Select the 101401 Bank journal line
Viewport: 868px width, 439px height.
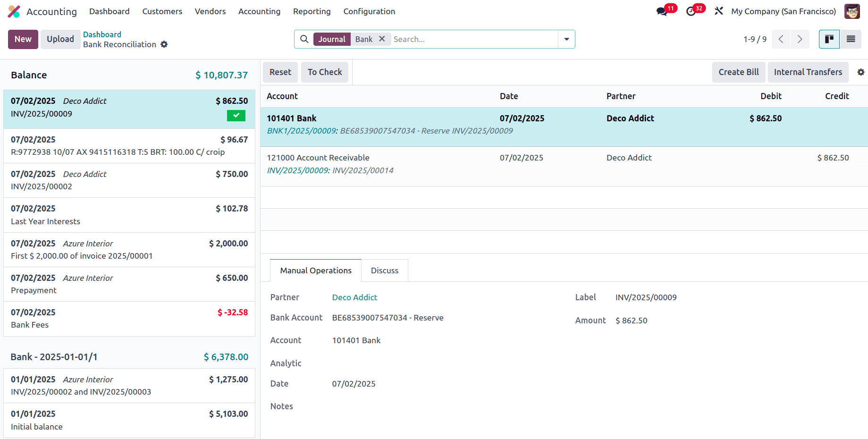point(564,127)
